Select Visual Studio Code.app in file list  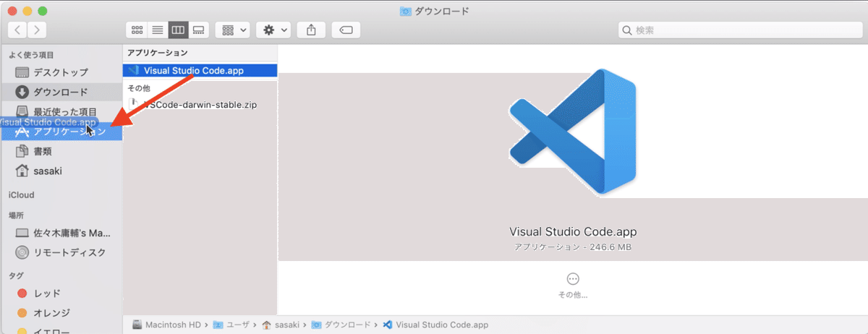coord(200,71)
